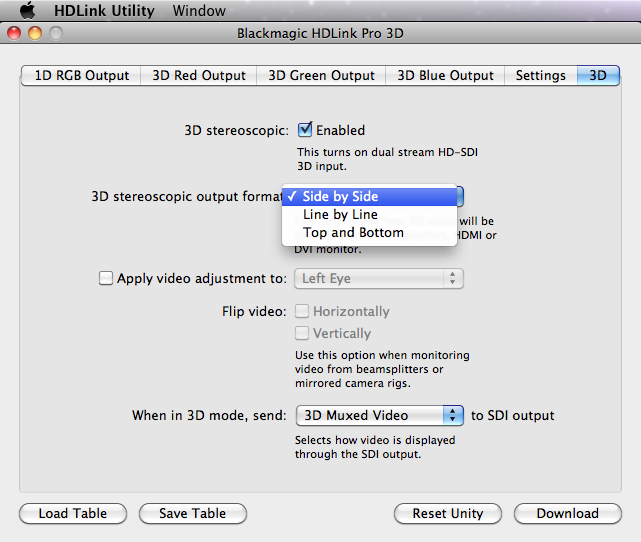
Task: Toggle Flip video Vertically checkbox
Action: 302,333
